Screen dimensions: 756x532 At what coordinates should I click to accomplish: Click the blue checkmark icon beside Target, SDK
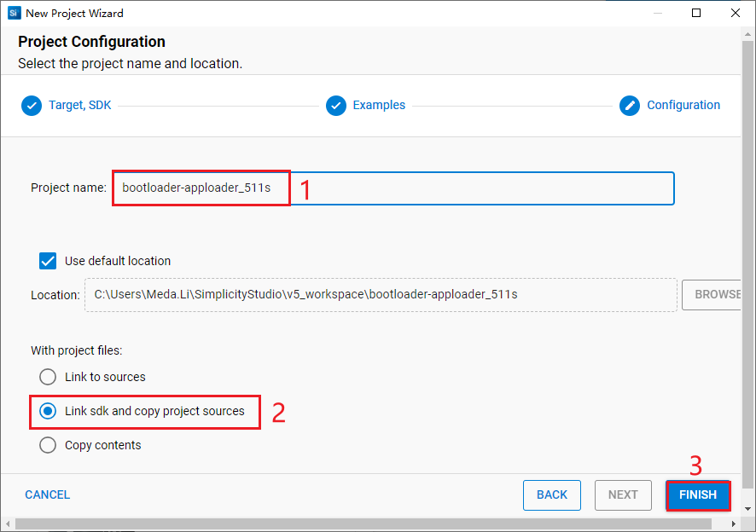click(x=32, y=105)
